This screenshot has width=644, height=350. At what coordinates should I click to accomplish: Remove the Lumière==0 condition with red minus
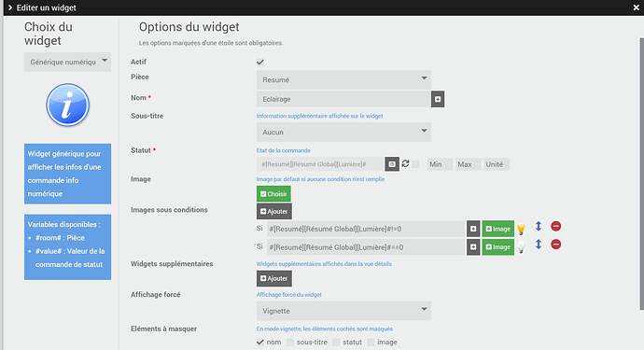(555, 245)
